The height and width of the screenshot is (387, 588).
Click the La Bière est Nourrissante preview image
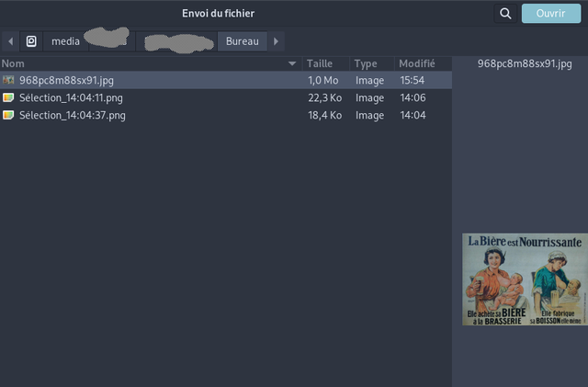[x=525, y=279]
